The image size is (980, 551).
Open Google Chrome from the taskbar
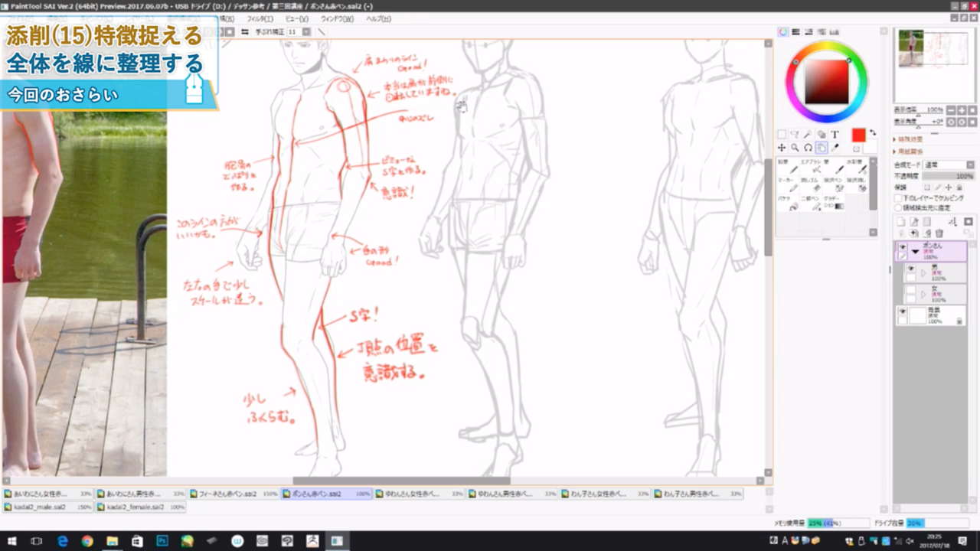tap(87, 541)
